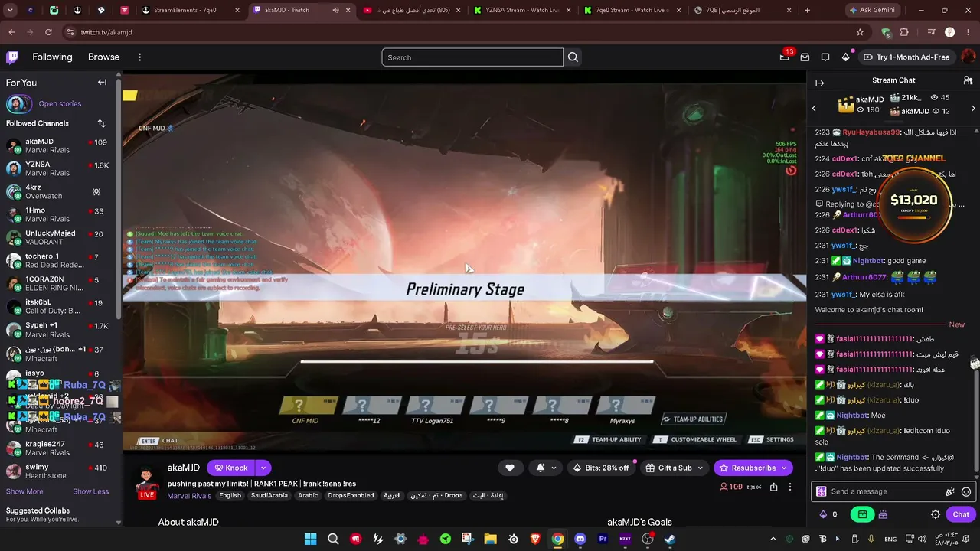Viewport: 980px width, 551px height.
Task: Open stream more-options menu beside share
Action: point(790,487)
